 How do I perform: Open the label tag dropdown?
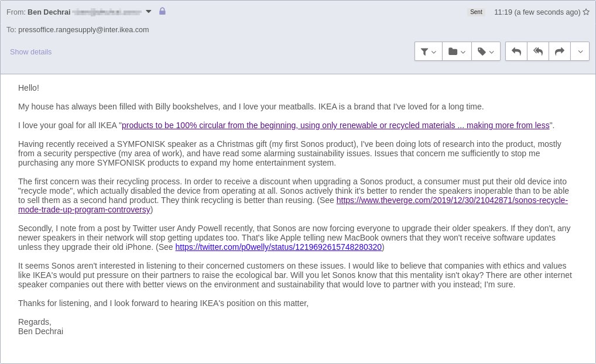pyautogui.click(x=486, y=51)
